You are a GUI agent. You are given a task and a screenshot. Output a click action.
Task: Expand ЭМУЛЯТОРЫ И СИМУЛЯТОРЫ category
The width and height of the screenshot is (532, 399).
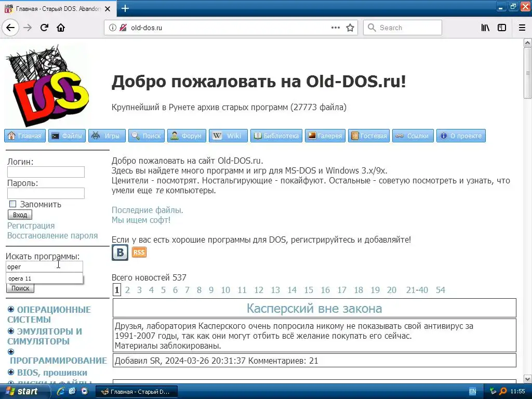point(11,331)
